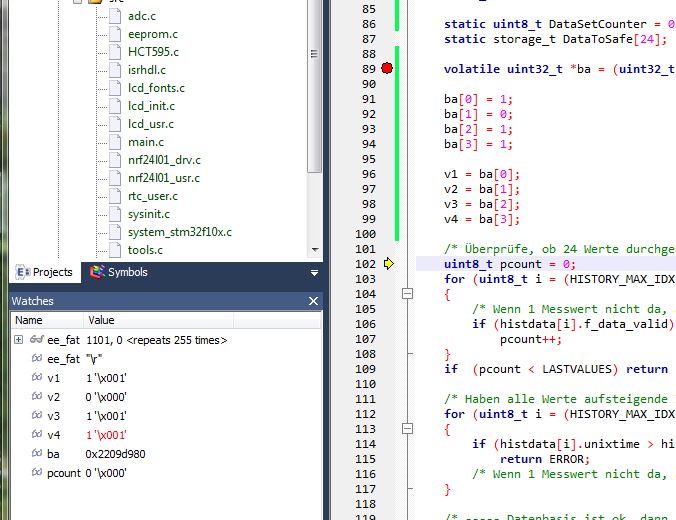Switch to the Symbols tab
676x520 pixels.
tap(119, 273)
